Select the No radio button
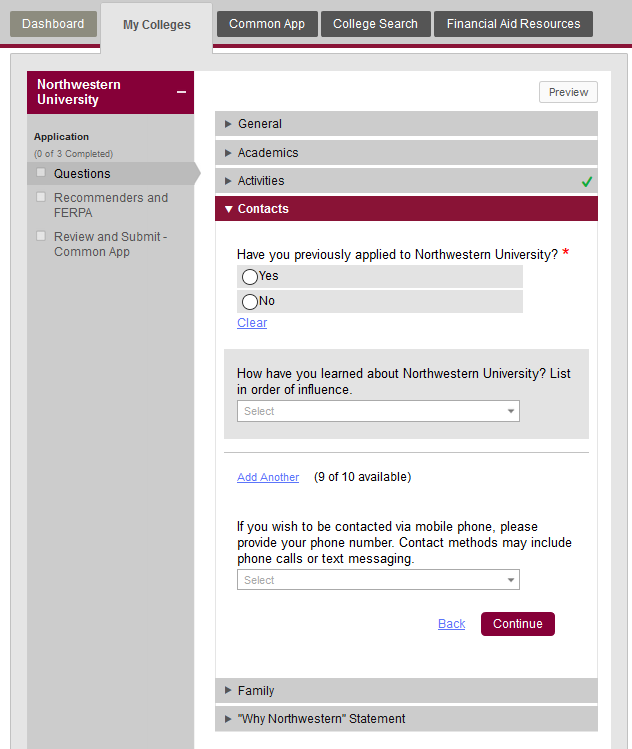This screenshot has width=632, height=749. pos(250,302)
